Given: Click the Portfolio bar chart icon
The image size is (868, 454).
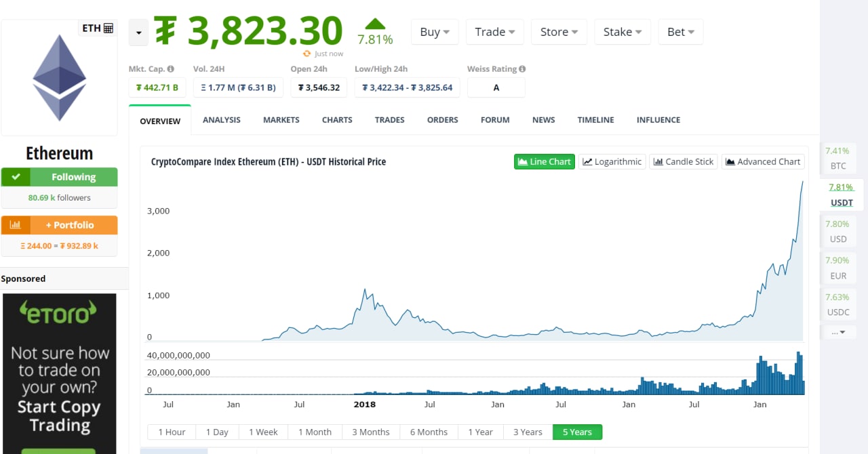Looking at the screenshot, I should click(15, 225).
